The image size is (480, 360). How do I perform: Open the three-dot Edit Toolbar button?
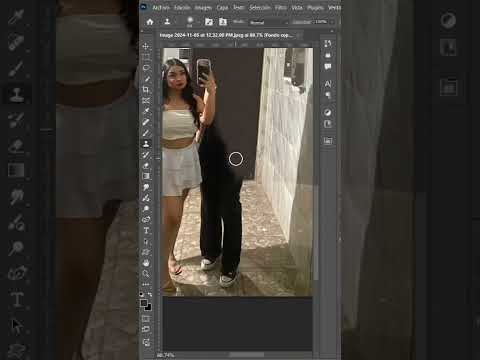[146, 284]
